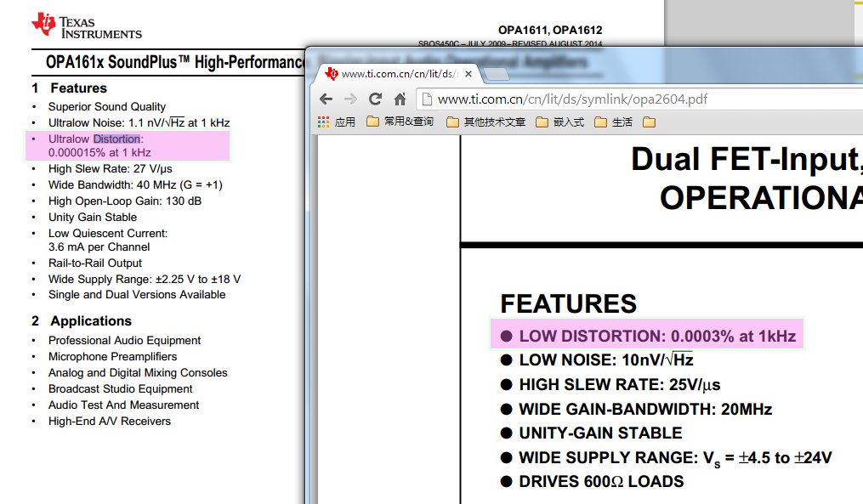
Task: Open the browser home page icon
Action: pyautogui.click(x=400, y=99)
